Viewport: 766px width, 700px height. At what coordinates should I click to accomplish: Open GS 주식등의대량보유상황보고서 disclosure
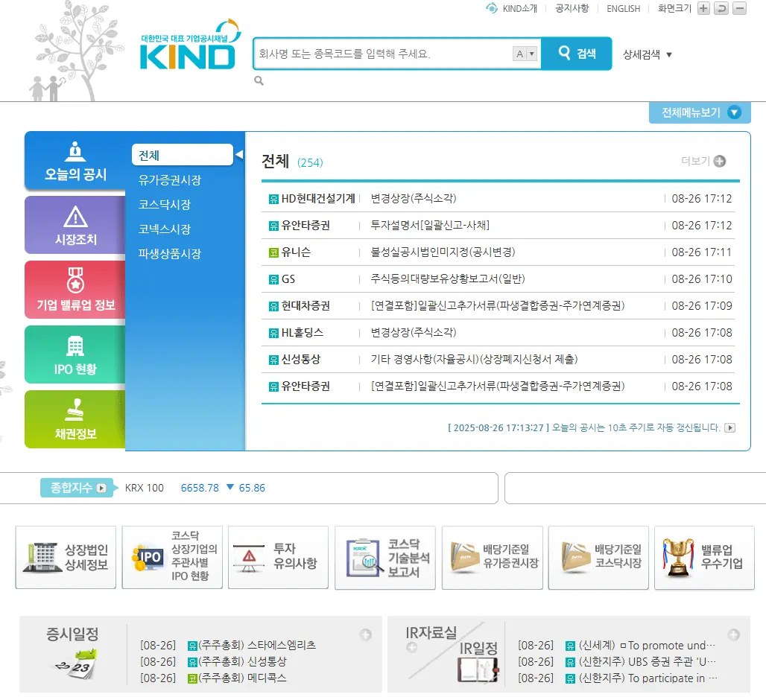[448, 279]
